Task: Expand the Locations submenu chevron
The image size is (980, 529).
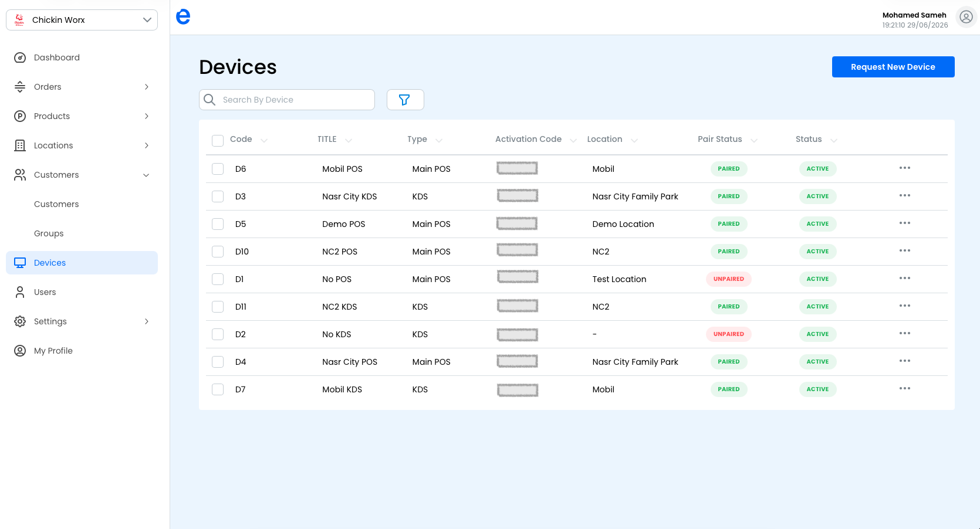Action: pos(147,145)
